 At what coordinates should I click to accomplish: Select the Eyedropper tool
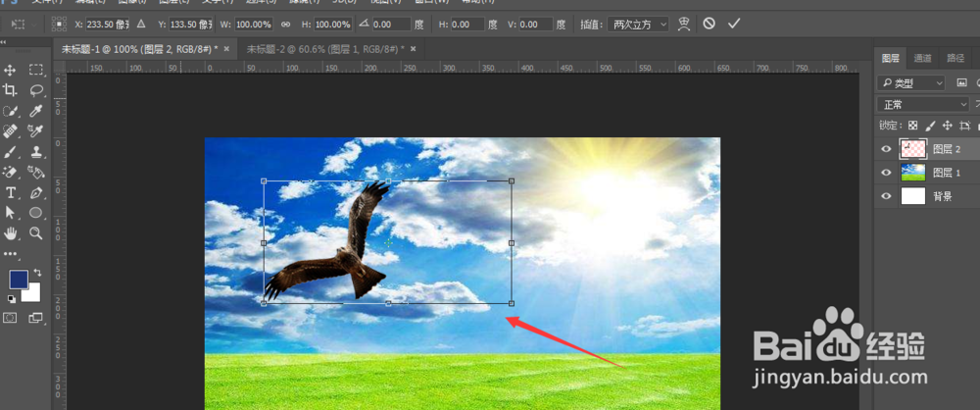(x=36, y=112)
